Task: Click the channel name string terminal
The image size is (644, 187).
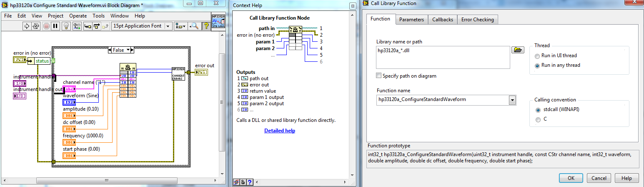Action: 69,89
